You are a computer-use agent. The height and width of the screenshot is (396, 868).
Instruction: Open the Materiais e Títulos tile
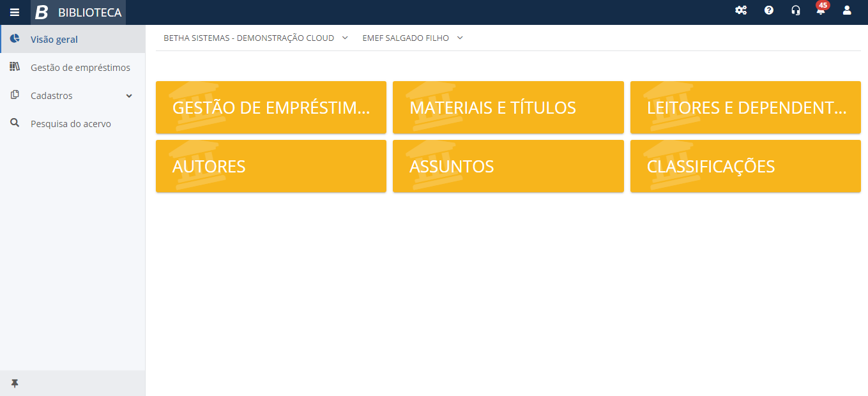click(508, 107)
